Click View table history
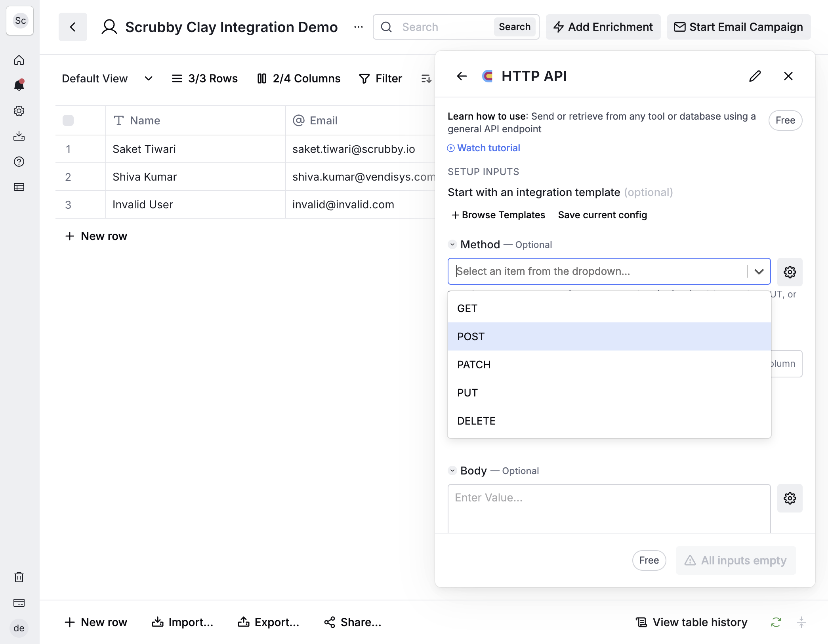Viewport: 828px width, 644px height. pos(691,622)
